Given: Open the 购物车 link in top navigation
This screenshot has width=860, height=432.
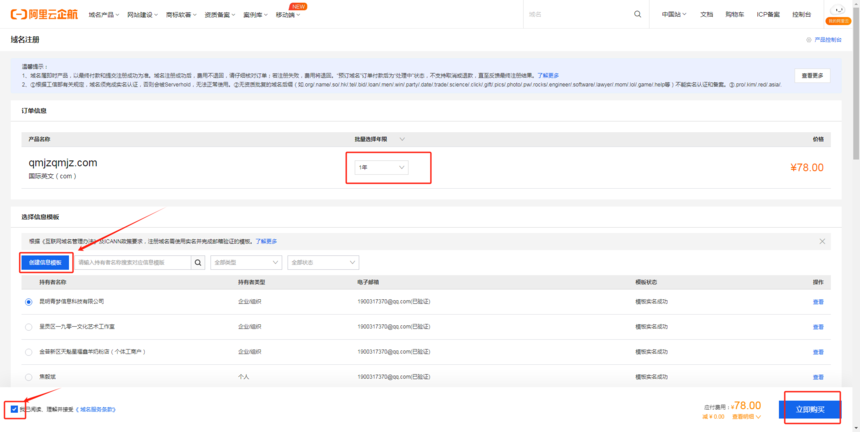Looking at the screenshot, I should pos(735,15).
